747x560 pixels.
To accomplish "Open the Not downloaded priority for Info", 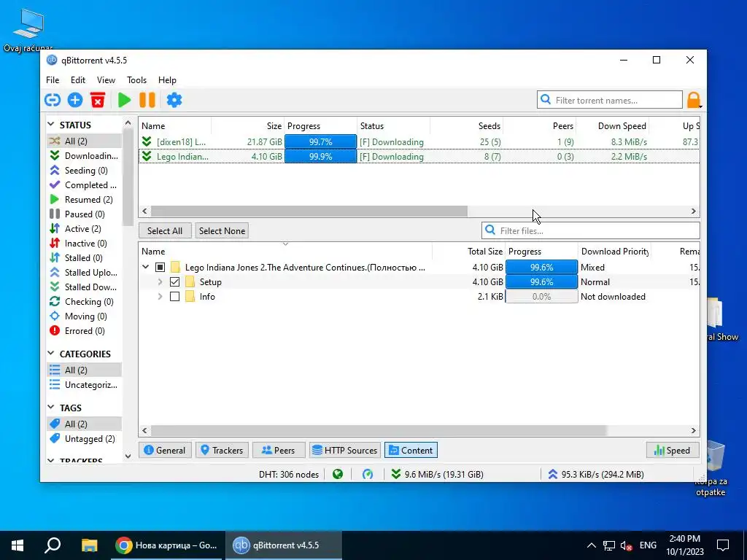I will (614, 297).
